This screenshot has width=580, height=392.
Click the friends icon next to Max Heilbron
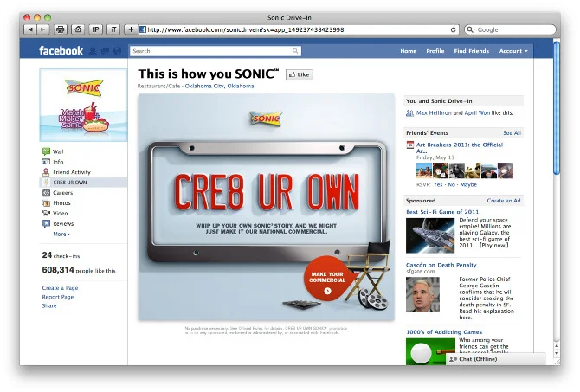point(409,112)
